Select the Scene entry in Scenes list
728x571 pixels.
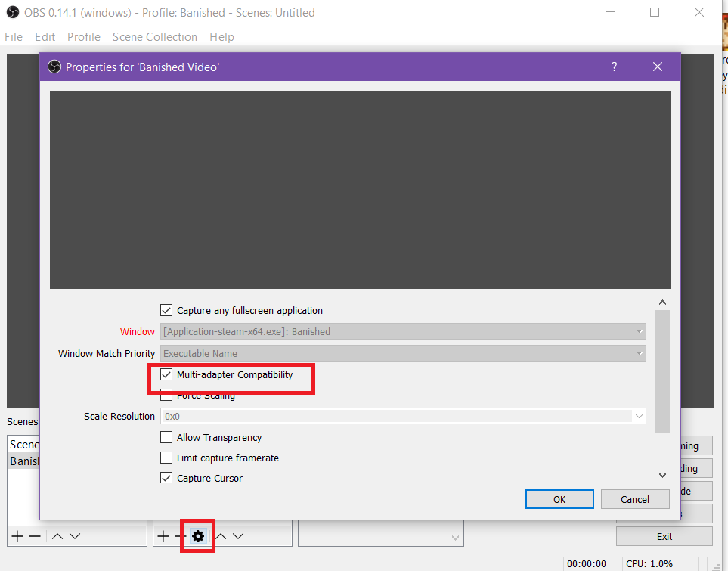24,445
